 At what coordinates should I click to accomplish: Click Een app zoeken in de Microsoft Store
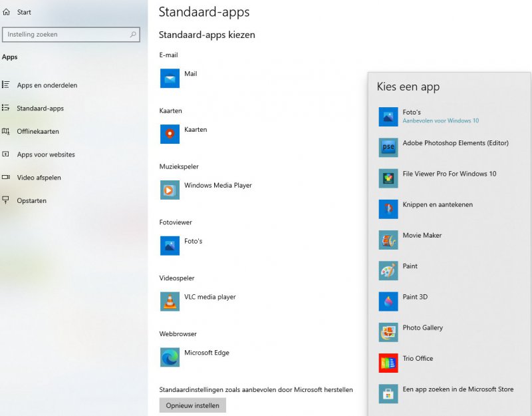458,389
